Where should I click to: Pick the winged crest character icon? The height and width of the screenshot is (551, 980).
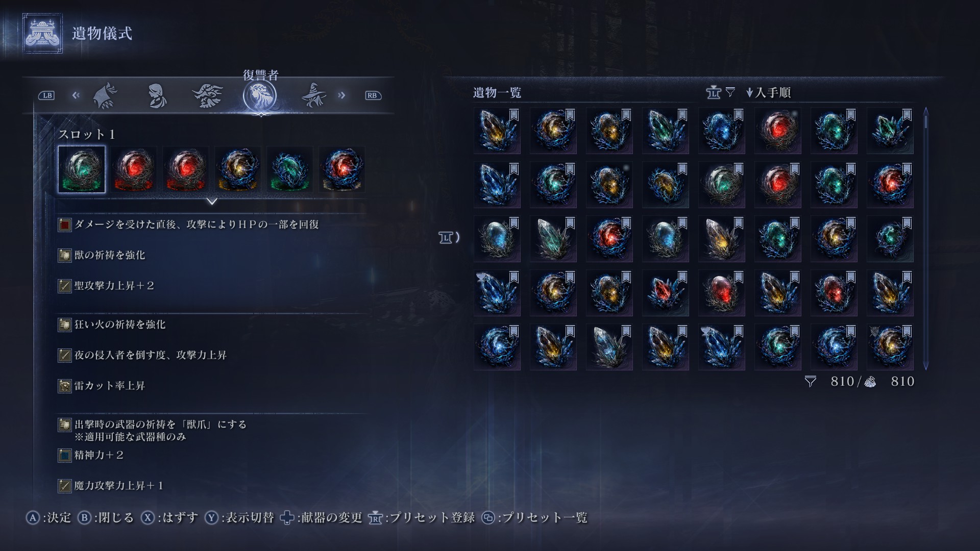(x=208, y=95)
